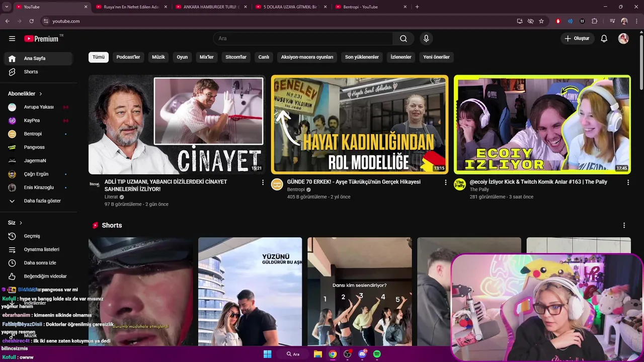Open the YouTube account avatar menu
Image resolution: width=644 pixels, height=362 pixels.
coord(623,39)
